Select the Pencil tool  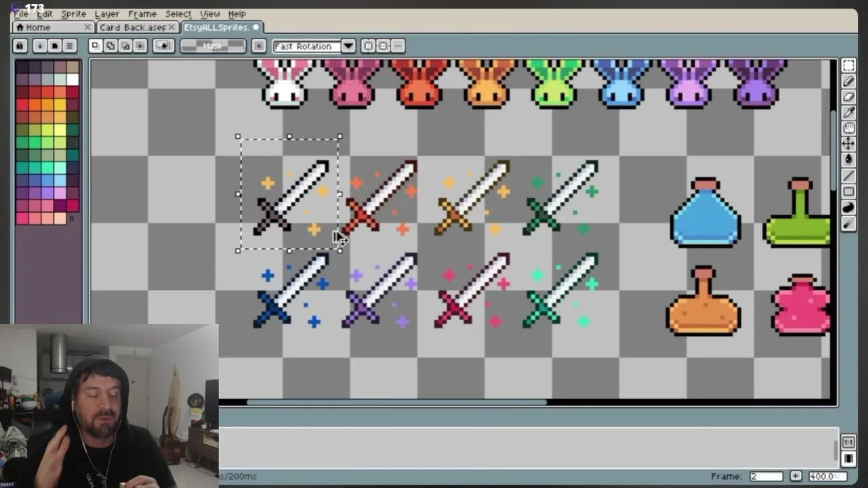pyautogui.click(x=848, y=81)
